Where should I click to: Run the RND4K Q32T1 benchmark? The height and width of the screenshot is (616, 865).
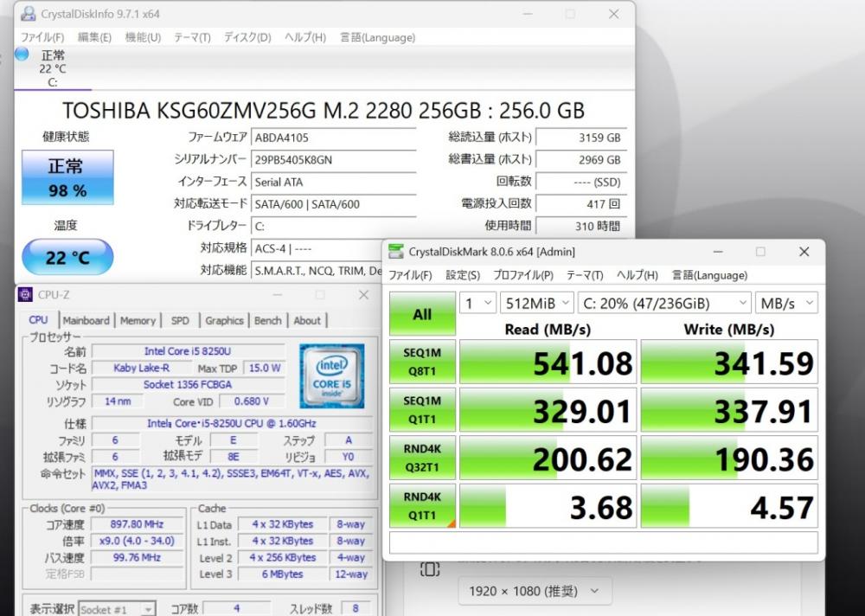[422, 458]
